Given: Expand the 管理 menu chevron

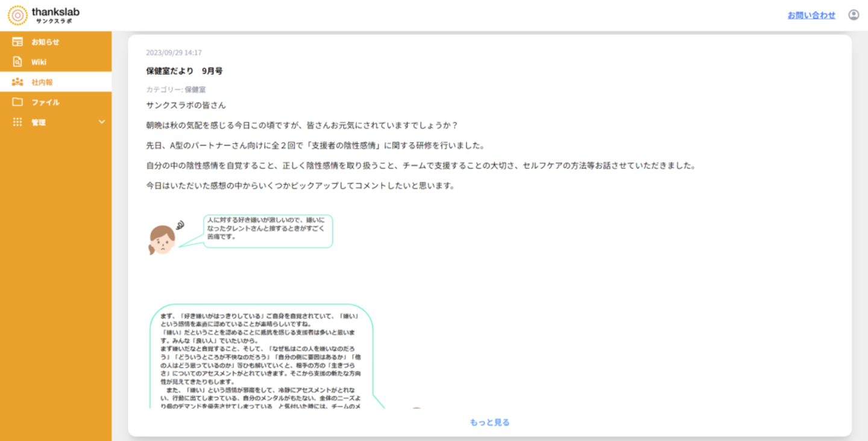Looking at the screenshot, I should [102, 122].
